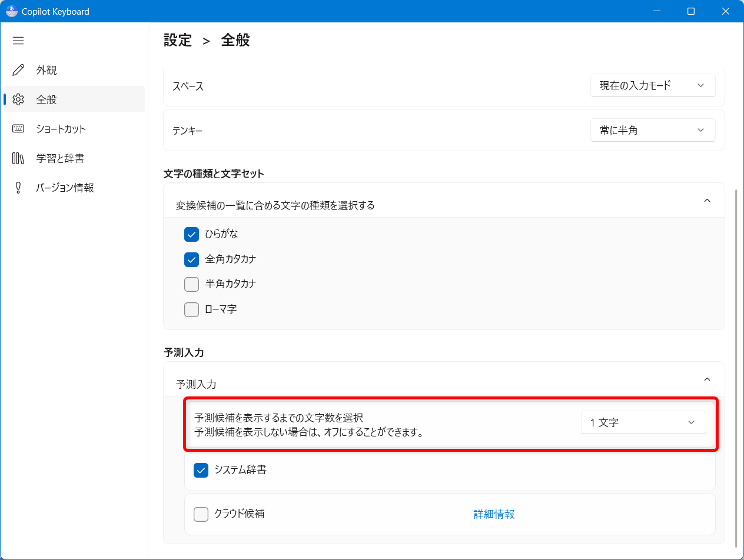Uncheck the 全角カタカナ checkbox
The image size is (744, 560).
(x=192, y=259)
